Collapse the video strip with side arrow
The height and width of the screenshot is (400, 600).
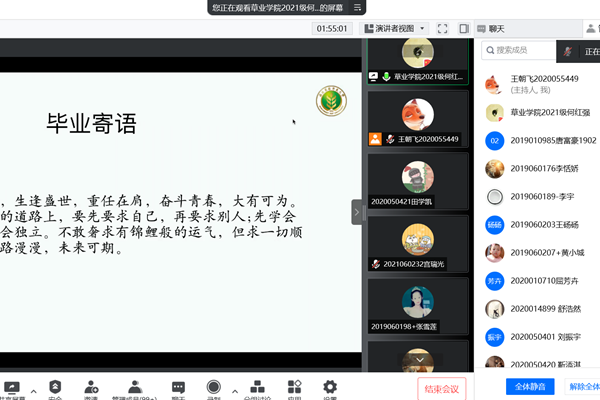[356, 211]
